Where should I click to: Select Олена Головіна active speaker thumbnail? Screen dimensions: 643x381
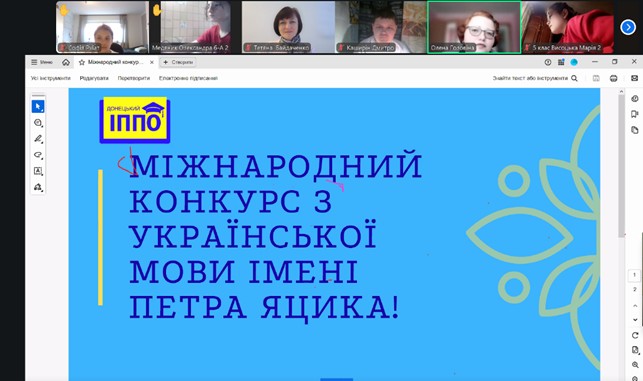[474, 27]
